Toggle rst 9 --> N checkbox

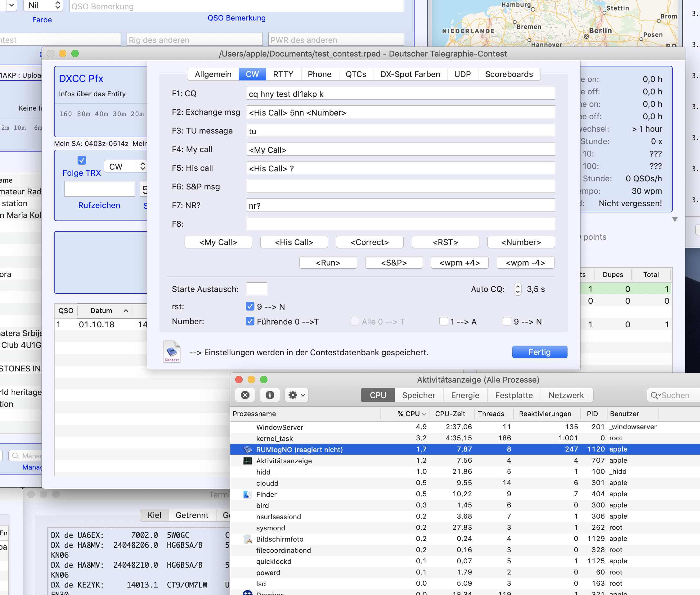pyautogui.click(x=250, y=306)
